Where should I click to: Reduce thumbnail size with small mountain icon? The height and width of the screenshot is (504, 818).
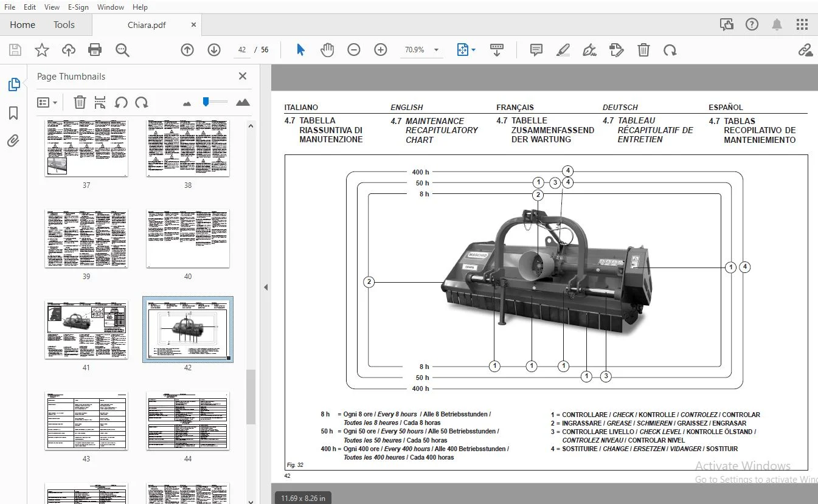pyautogui.click(x=187, y=103)
